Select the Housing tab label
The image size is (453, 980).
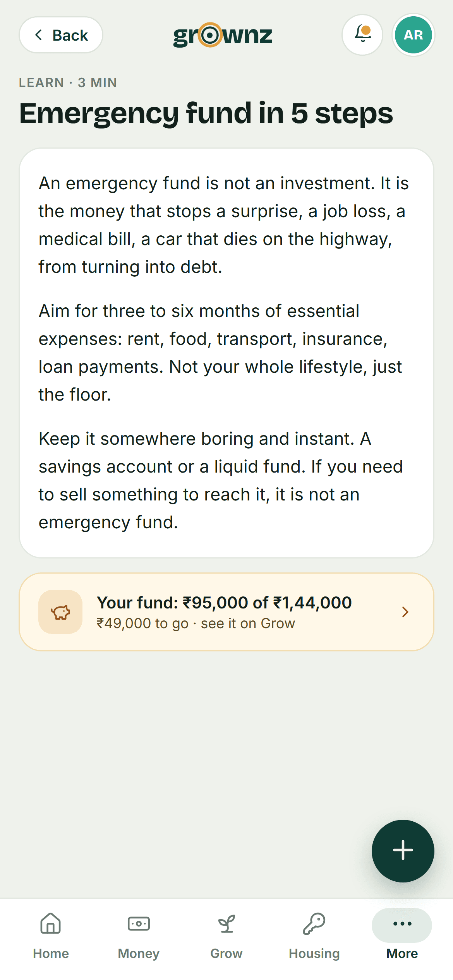(314, 953)
